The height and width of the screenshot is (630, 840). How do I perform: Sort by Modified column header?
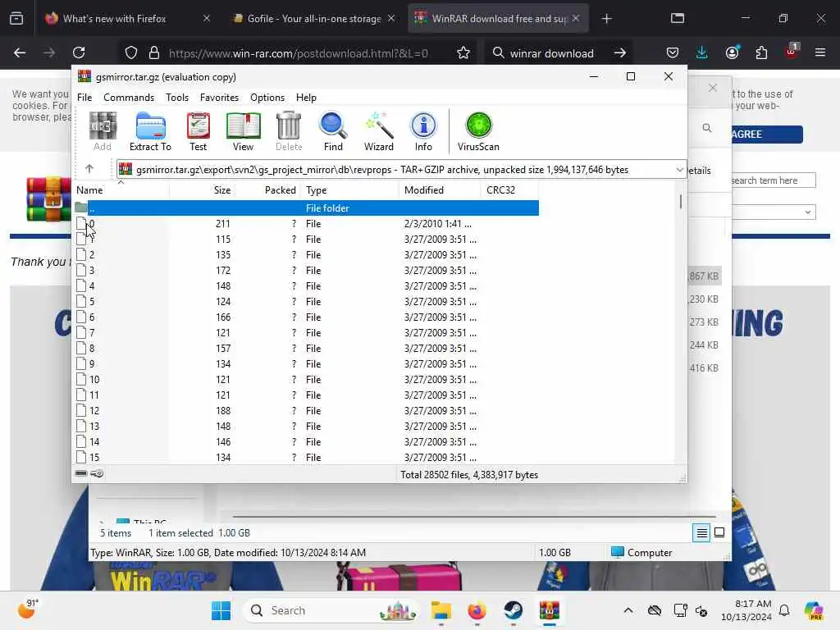[440, 190]
